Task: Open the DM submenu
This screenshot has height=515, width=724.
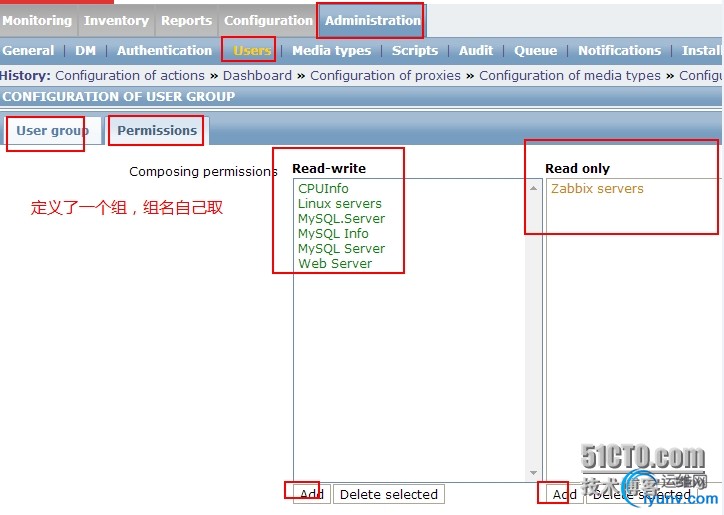Action: click(85, 50)
